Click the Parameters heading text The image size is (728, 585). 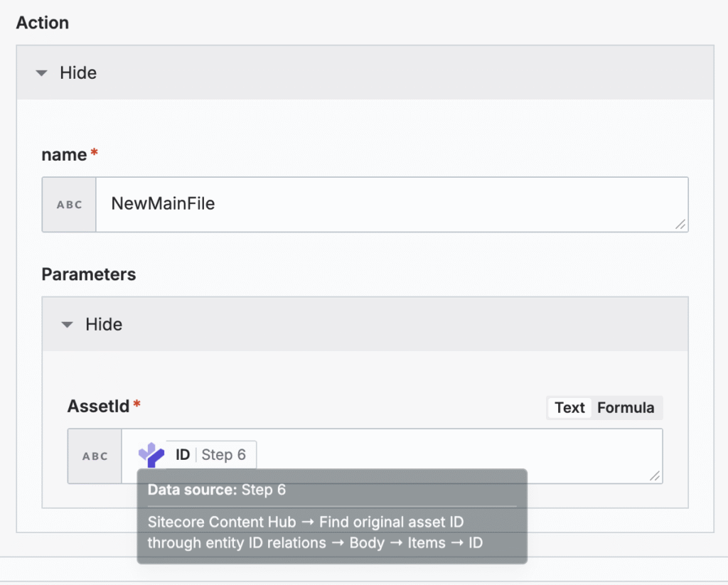click(89, 274)
